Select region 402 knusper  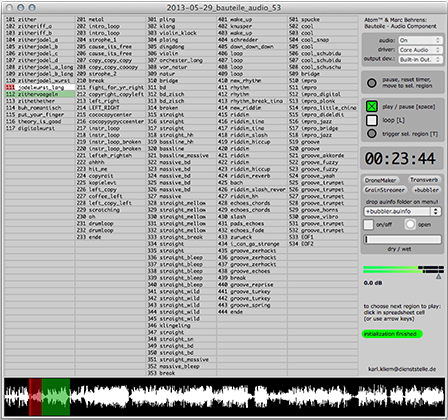pyautogui.click(x=252, y=26)
